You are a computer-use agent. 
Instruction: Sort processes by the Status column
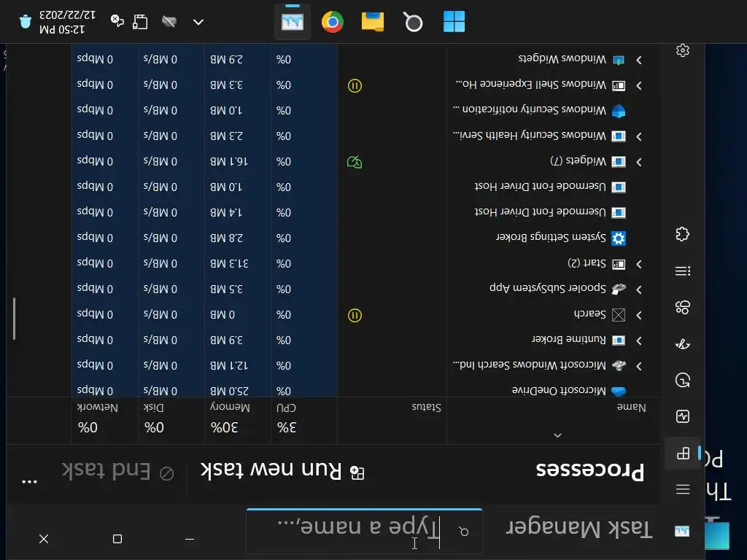426,407
